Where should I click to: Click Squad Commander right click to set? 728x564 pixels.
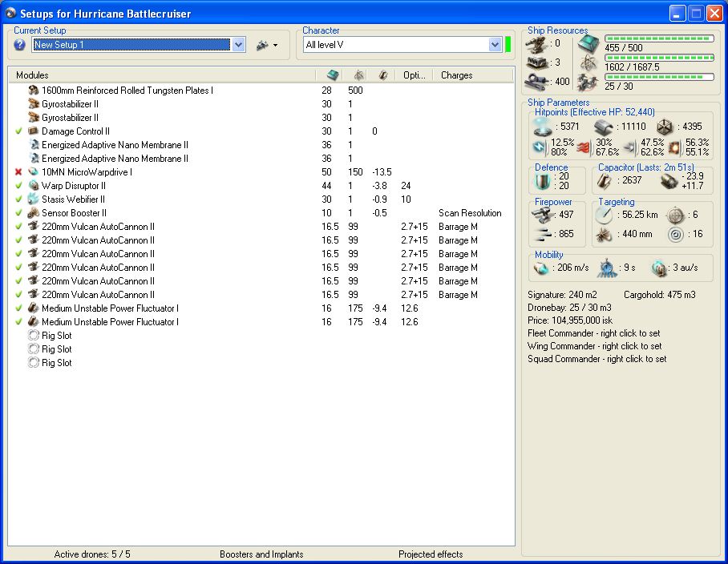(597, 359)
